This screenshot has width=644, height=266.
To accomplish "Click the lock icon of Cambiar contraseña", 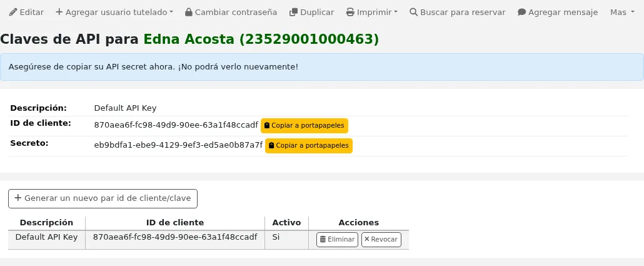I will coord(189,13).
